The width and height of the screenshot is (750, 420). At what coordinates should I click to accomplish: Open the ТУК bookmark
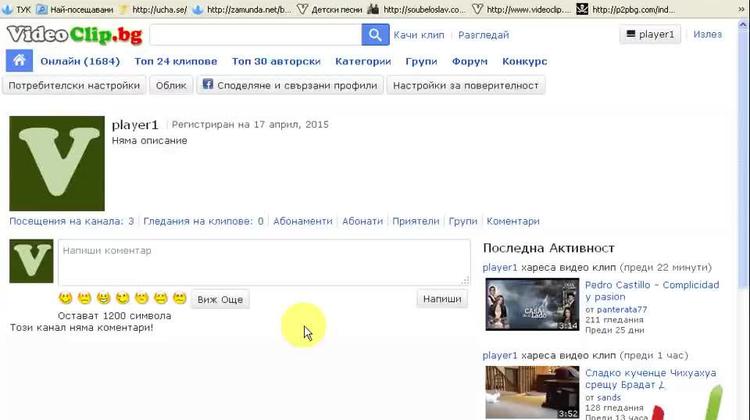point(17,9)
